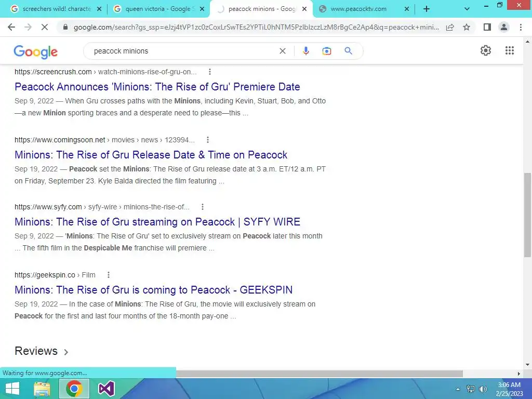The image size is (532, 399).
Task: Select the peacock minions tab
Action: 261,9
